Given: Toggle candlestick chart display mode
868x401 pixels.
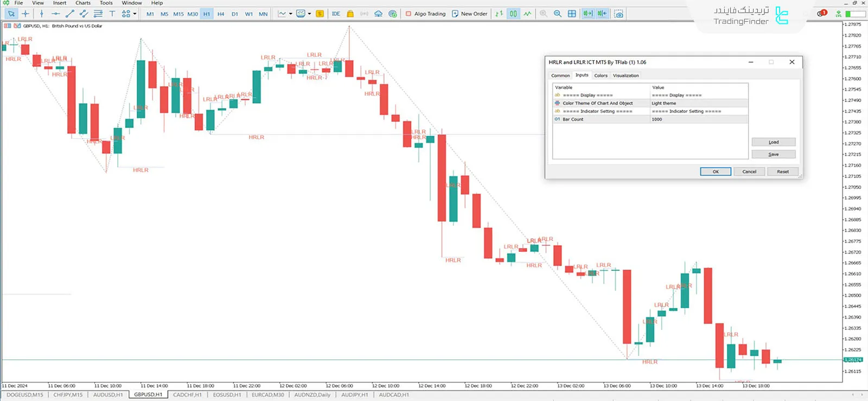Looking at the screenshot, I should pos(513,14).
